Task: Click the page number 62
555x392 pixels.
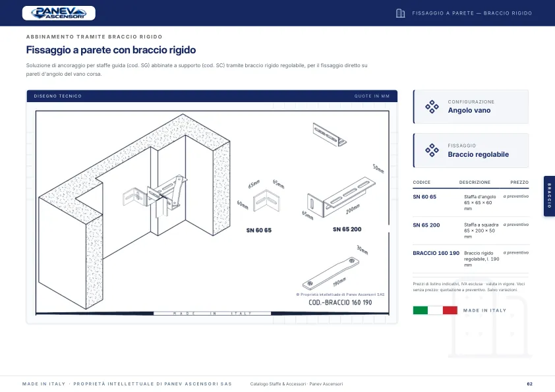Action: click(x=529, y=384)
